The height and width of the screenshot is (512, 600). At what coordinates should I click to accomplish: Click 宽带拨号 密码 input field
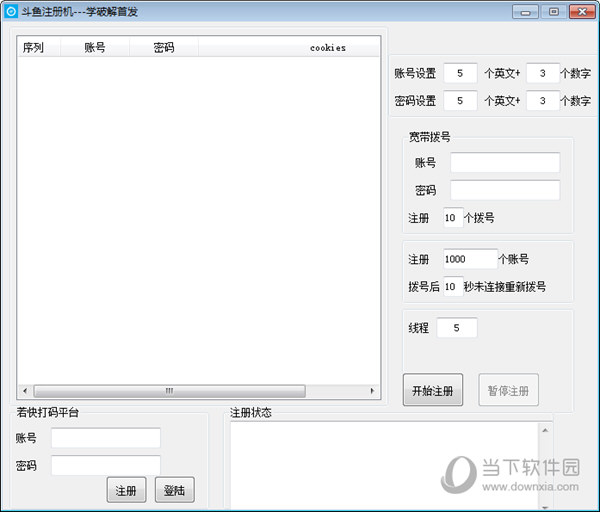[x=505, y=190]
